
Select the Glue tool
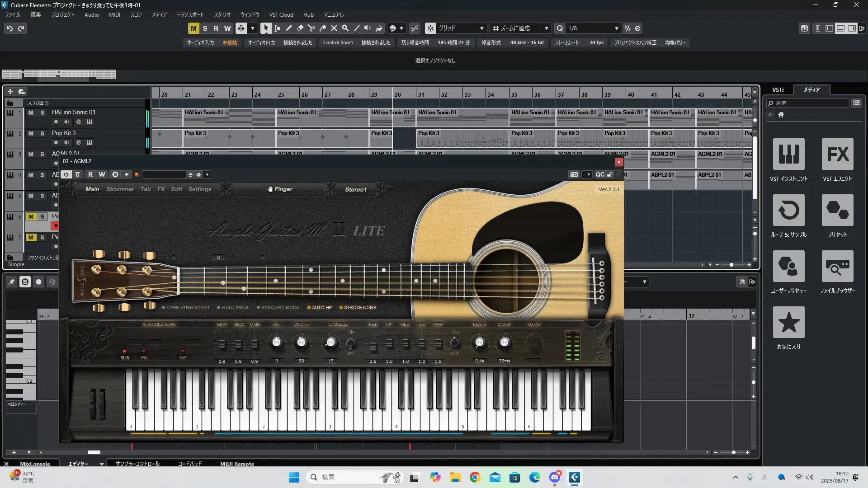point(322,28)
